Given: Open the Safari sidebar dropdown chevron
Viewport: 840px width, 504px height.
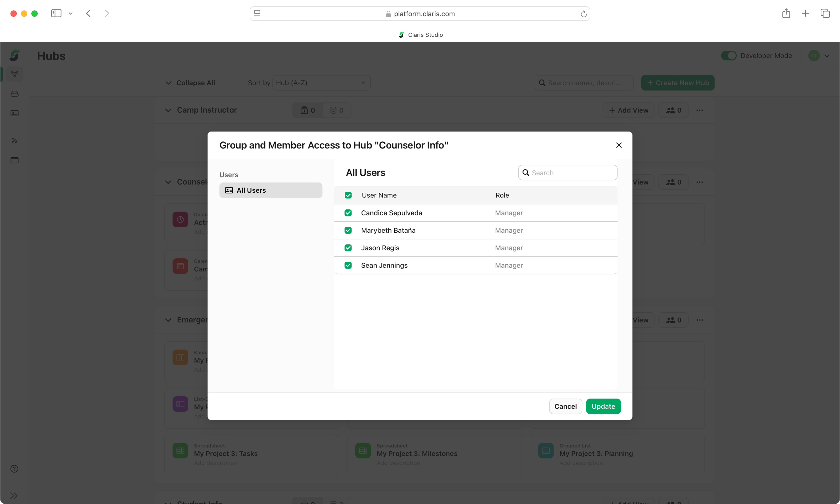Looking at the screenshot, I should point(71,14).
